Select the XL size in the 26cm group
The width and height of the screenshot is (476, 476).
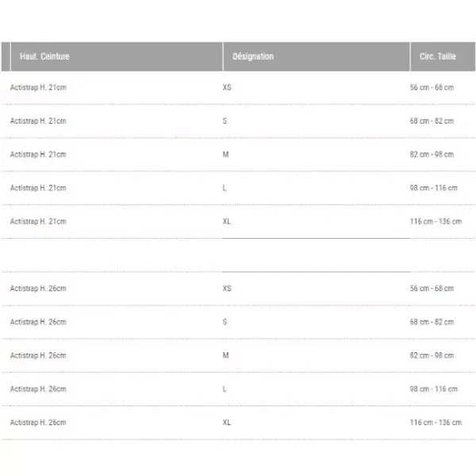pyautogui.click(x=226, y=422)
